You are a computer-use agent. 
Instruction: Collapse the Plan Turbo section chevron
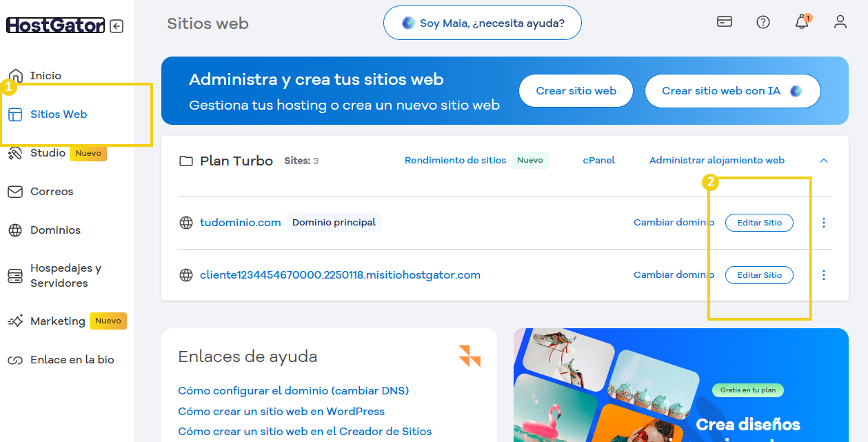click(823, 161)
